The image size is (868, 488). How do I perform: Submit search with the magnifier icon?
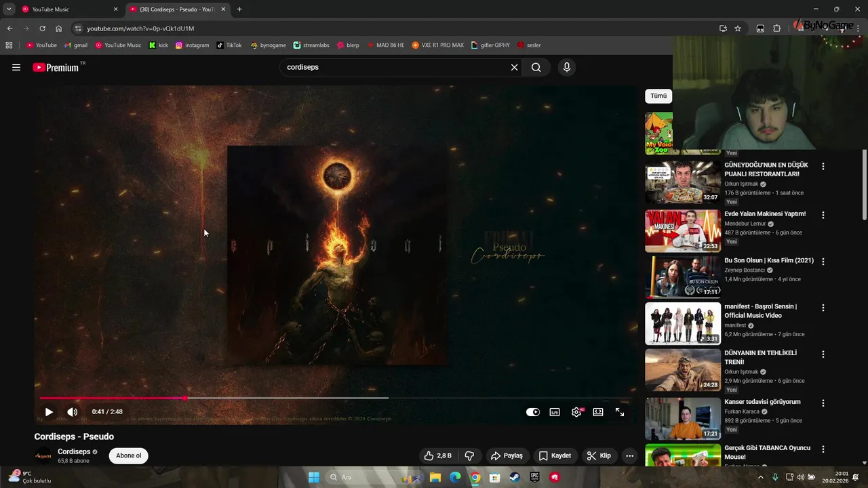(536, 67)
